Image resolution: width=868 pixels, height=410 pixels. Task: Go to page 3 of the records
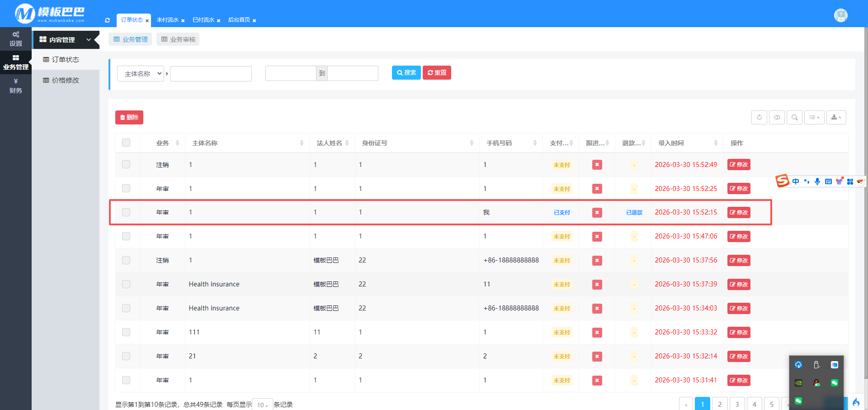[x=737, y=404]
